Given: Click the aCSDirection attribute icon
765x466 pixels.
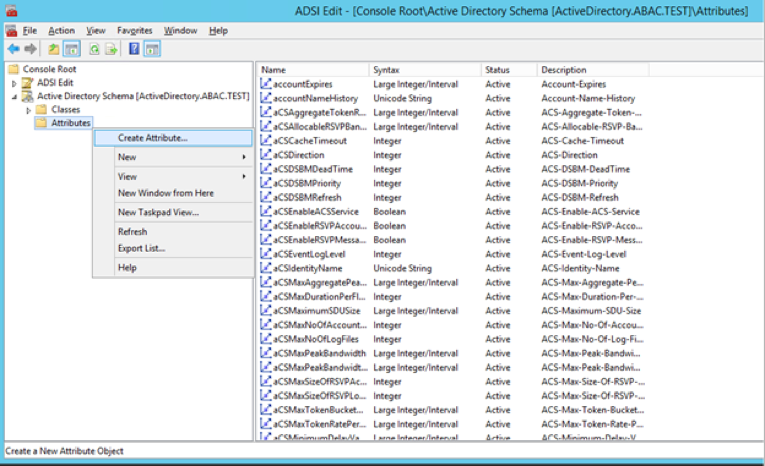Looking at the screenshot, I should pos(265,155).
